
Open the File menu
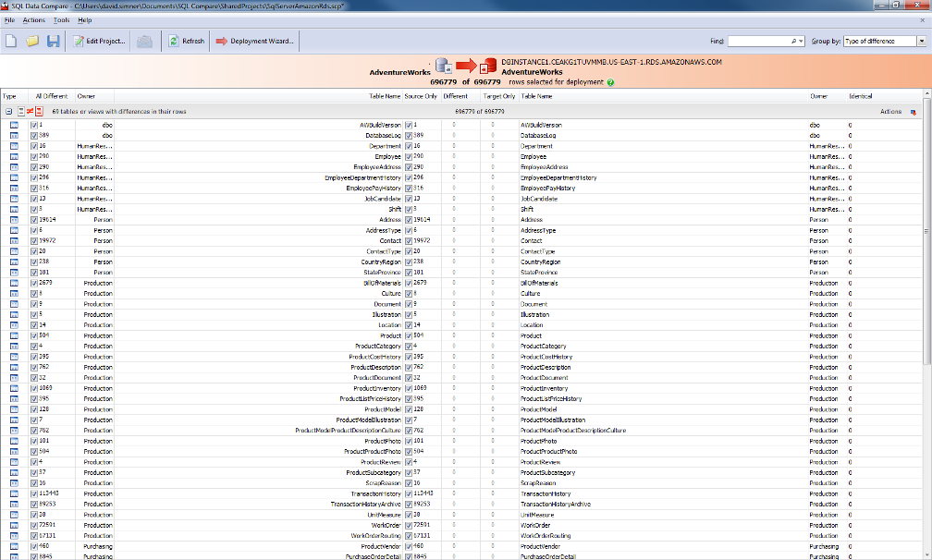pyautogui.click(x=9, y=20)
